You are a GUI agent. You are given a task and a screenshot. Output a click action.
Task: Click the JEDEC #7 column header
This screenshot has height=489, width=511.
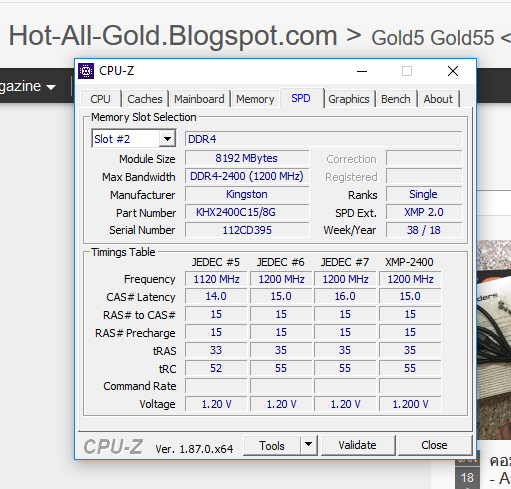point(345,262)
